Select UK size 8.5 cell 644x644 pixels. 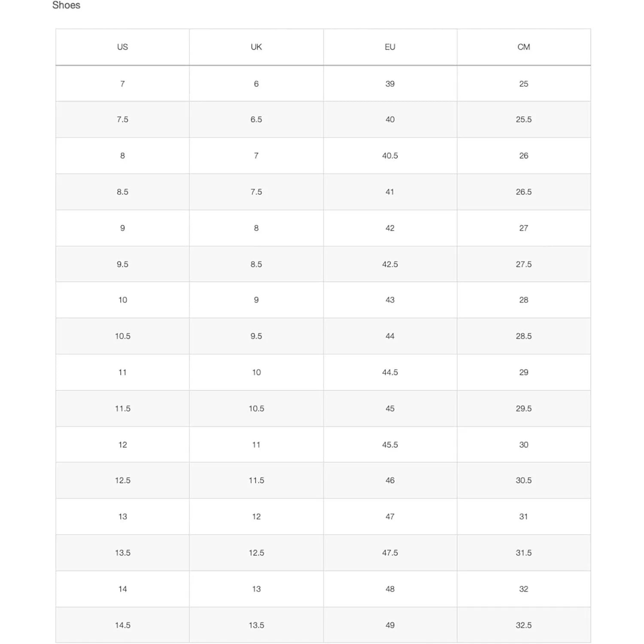click(x=256, y=264)
